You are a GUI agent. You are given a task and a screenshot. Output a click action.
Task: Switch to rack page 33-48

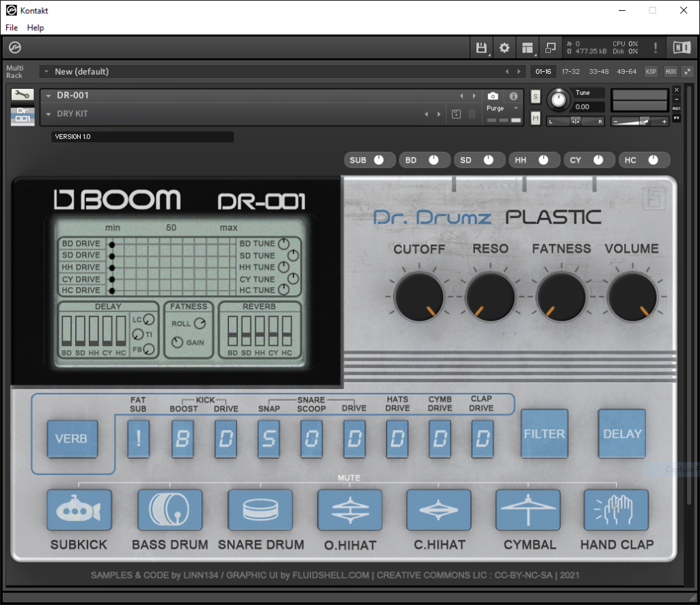(599, 72)
